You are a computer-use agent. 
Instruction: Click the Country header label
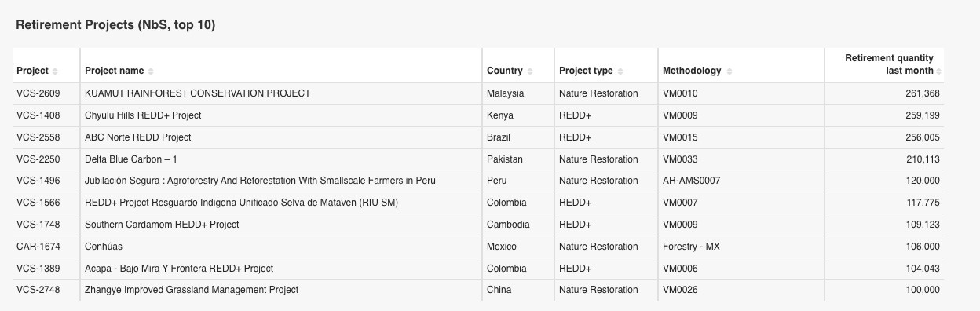505,71
